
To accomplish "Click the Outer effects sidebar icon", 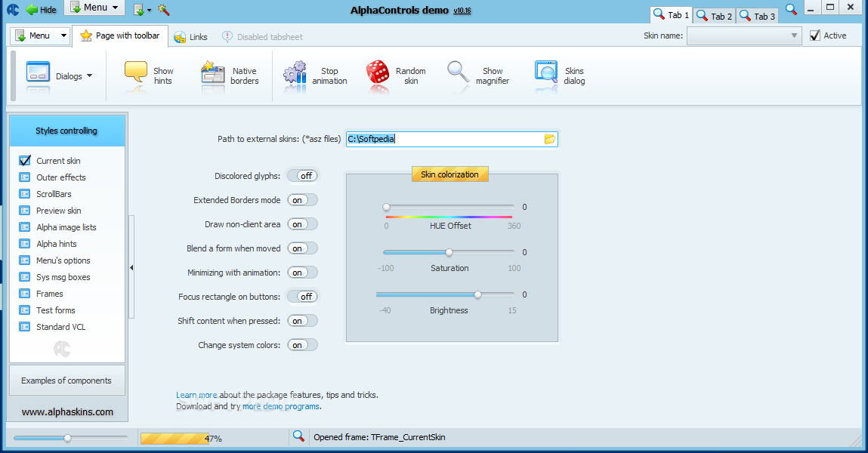I will pyautogui.click(x=25, y=177).
